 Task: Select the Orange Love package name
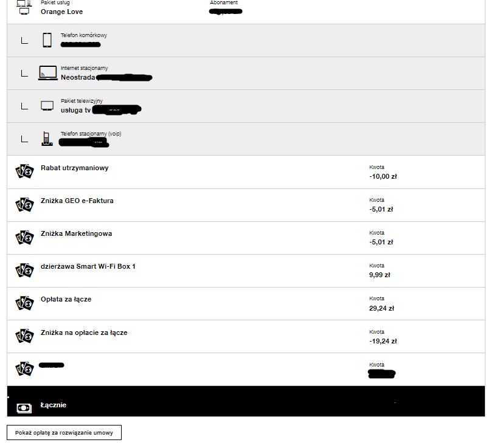[x=62, y=12]
